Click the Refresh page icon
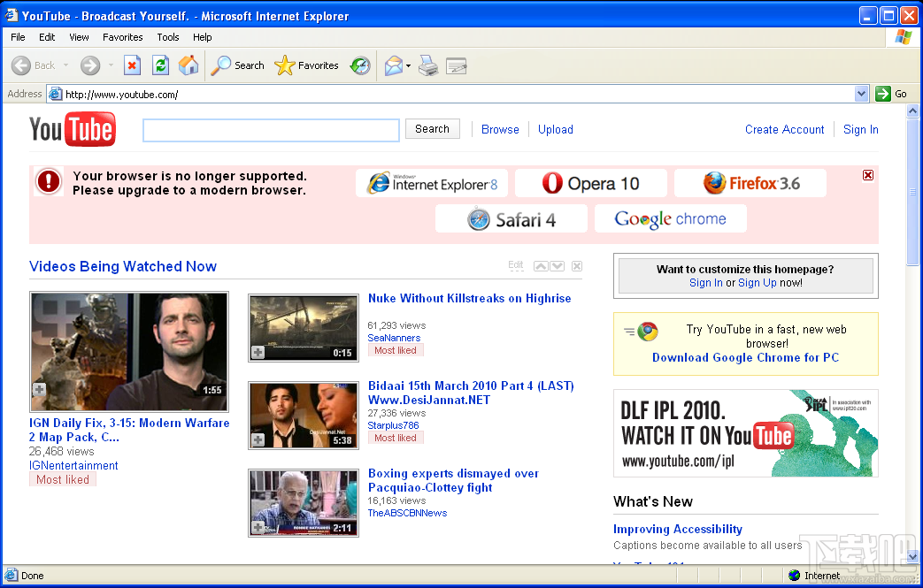The width and height of the screenshot is (923, 588). click(x=160, y=65)
